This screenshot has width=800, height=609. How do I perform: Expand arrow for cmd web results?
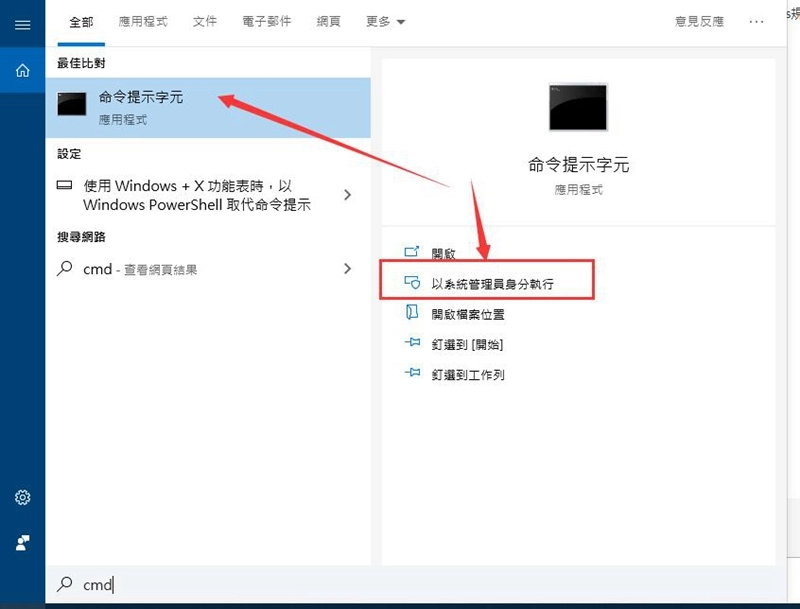[347, 268]
